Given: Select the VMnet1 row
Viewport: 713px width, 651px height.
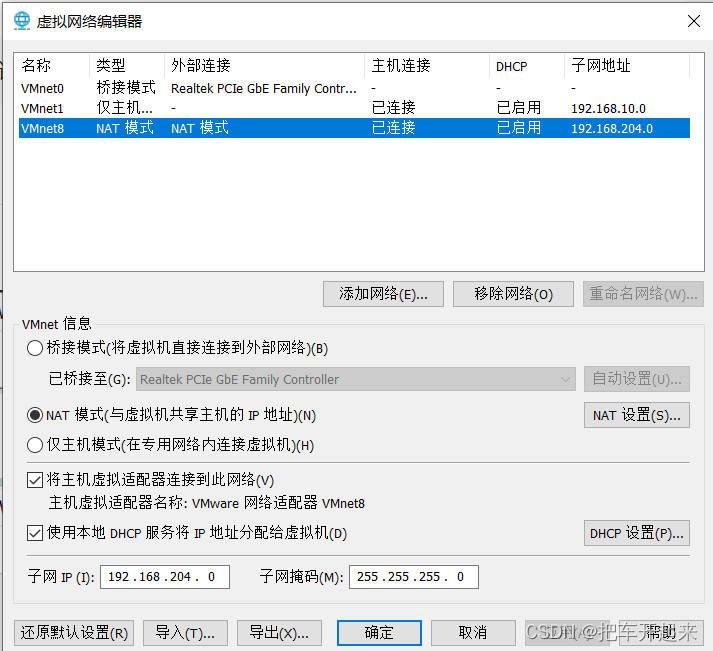Looking at the screenshot, I should (x=354, y=108).
